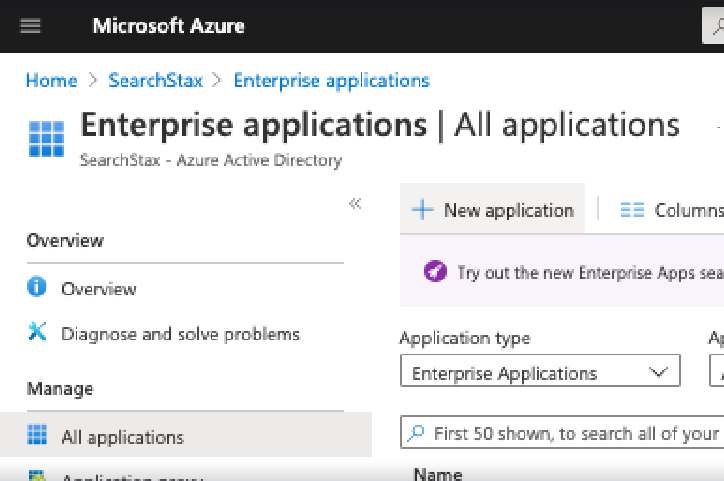
Task: Click New application button
Action: (492, 210)
